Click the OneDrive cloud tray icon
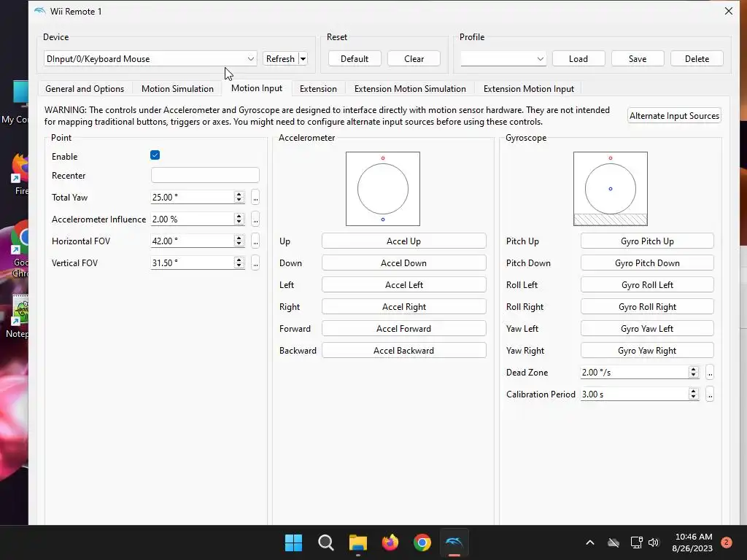The width and height of the screenshot is (747, 560). [x=614, y=542]
